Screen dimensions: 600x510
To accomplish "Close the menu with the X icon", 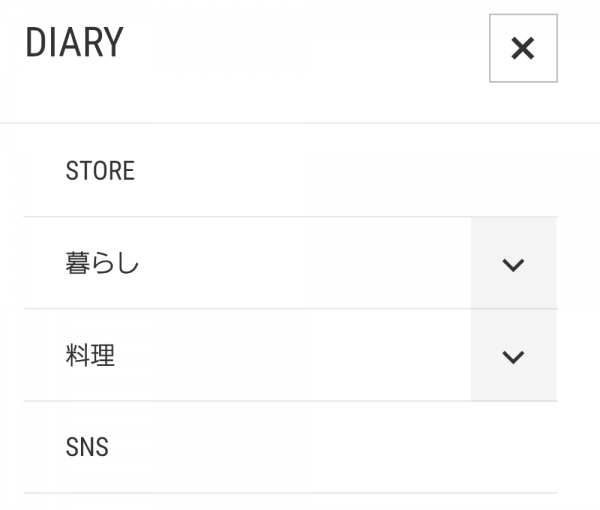I will click(x=523, y=48).
